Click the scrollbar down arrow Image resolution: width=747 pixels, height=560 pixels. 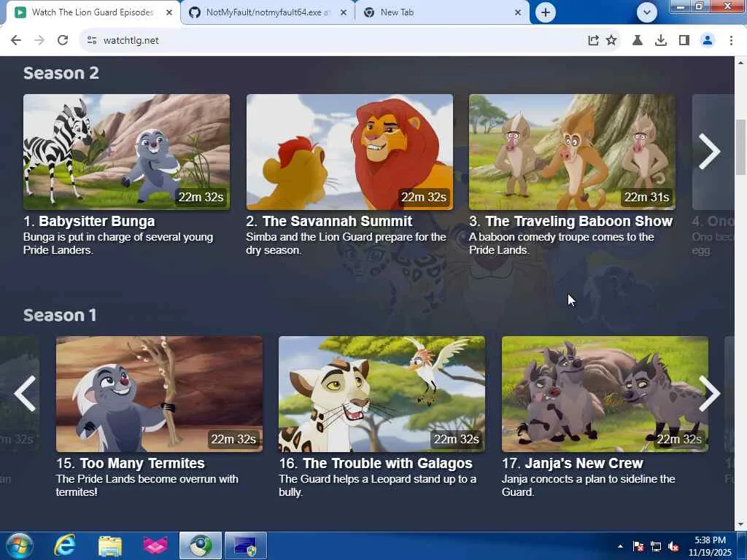(741, 524)
